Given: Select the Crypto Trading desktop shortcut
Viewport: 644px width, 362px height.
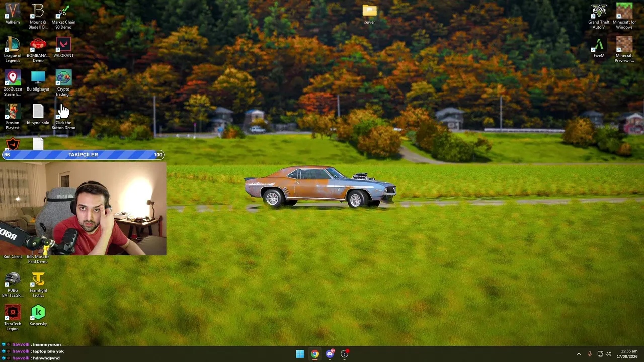Looking at the screenshot, I should click(63, 83).
